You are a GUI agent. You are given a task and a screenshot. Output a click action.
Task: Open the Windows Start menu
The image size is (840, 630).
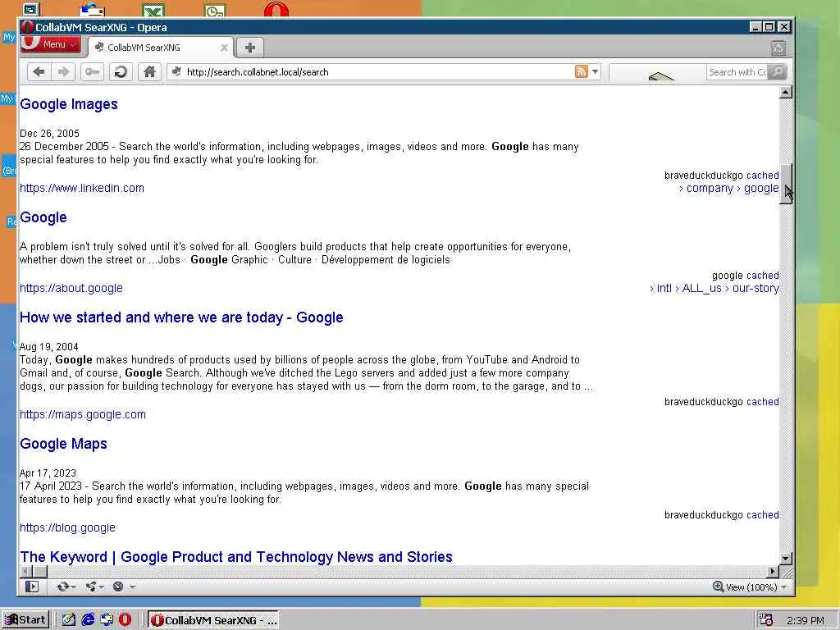click(25, 620)
